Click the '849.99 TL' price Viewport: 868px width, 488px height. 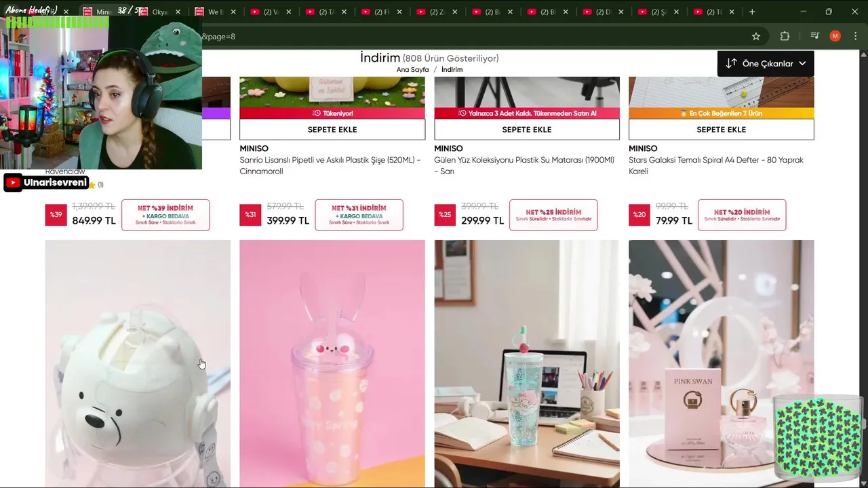pos(94,221)
